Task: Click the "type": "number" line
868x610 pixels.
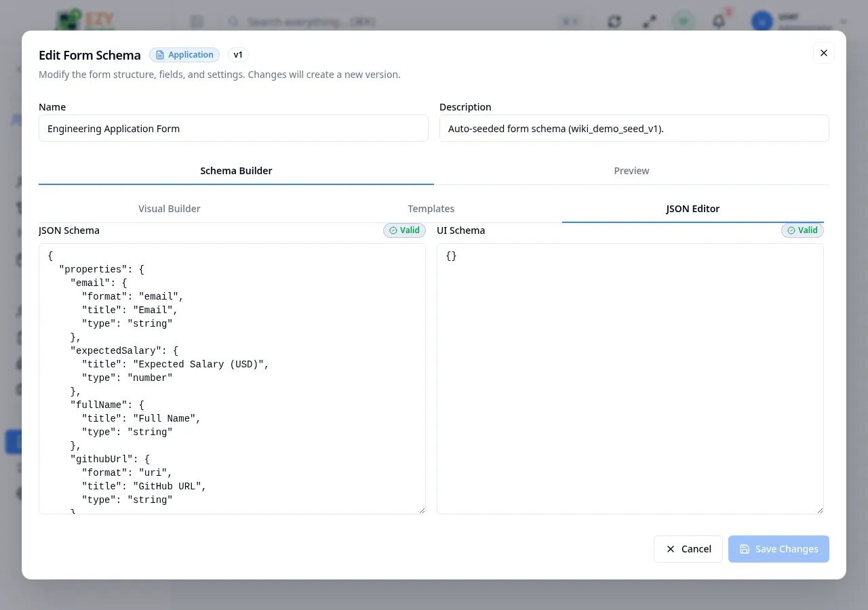Action: pos(127,378)
